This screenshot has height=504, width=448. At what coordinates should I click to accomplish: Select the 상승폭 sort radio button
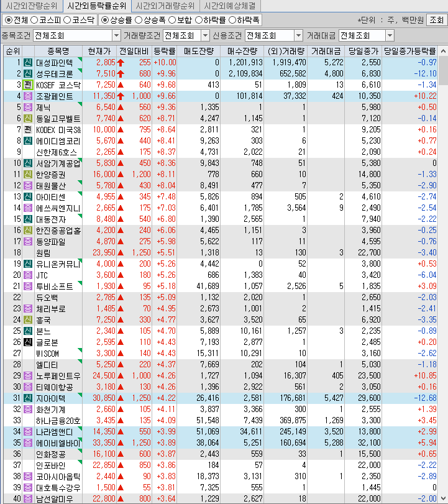[x=139, y=20]
